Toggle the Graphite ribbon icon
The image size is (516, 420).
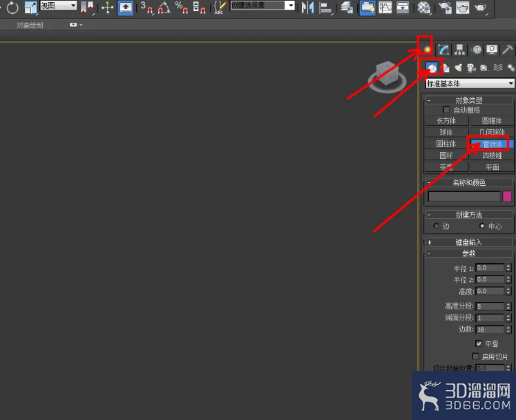tap(367, 8)
